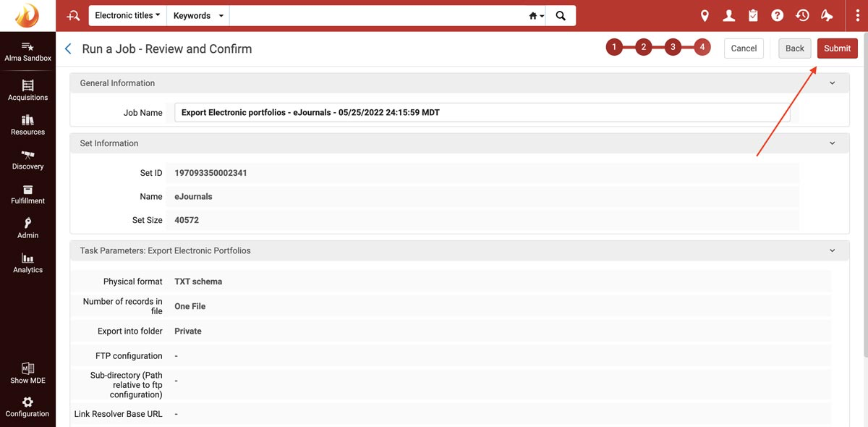This screenshot has height=427, width=868.
Task: Open the notifications bell icon
Action: tap(827, 15)
